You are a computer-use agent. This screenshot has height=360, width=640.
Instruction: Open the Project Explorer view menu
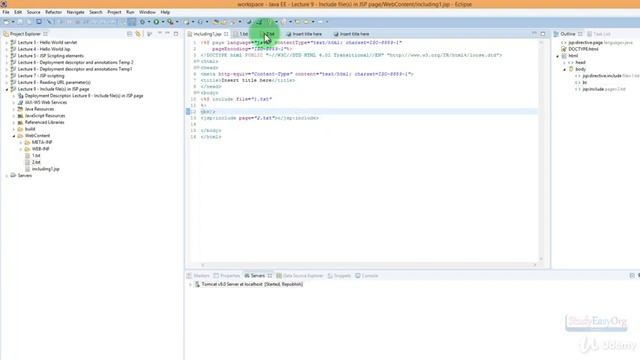149,34
